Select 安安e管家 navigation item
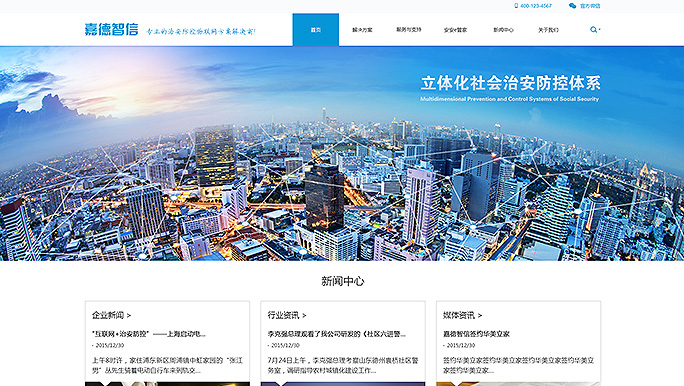The image size is (684, 386). click(x=455, y=30)
